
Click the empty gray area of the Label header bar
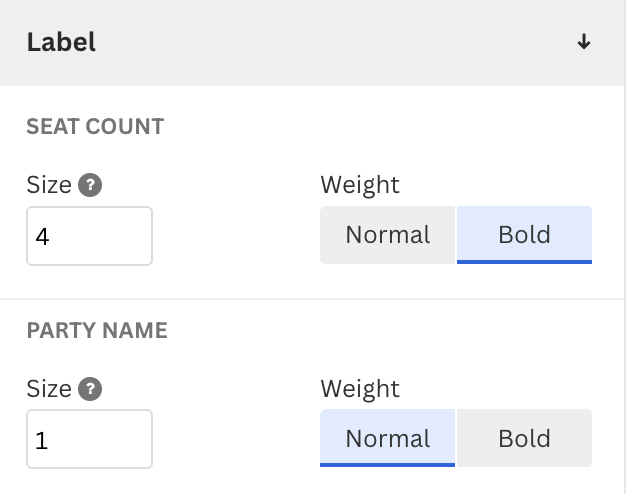click(x=335, y=42)
